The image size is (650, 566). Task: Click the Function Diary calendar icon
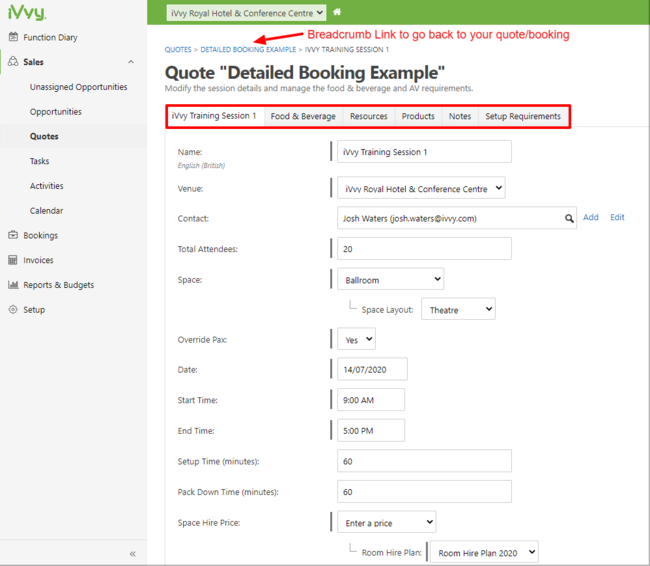13,37
